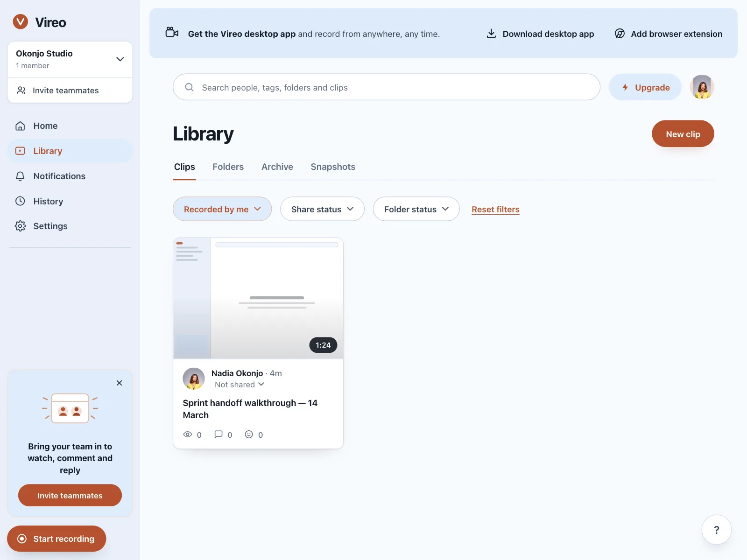Screen dimensions: 747x560
Task: Click Download desktop app
Action: [x=540, y=34]
